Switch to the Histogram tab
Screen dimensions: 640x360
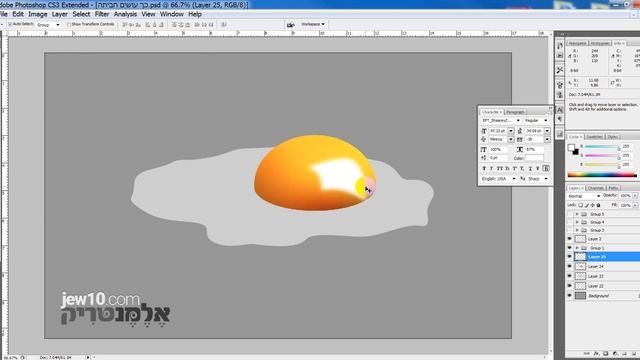600,43
